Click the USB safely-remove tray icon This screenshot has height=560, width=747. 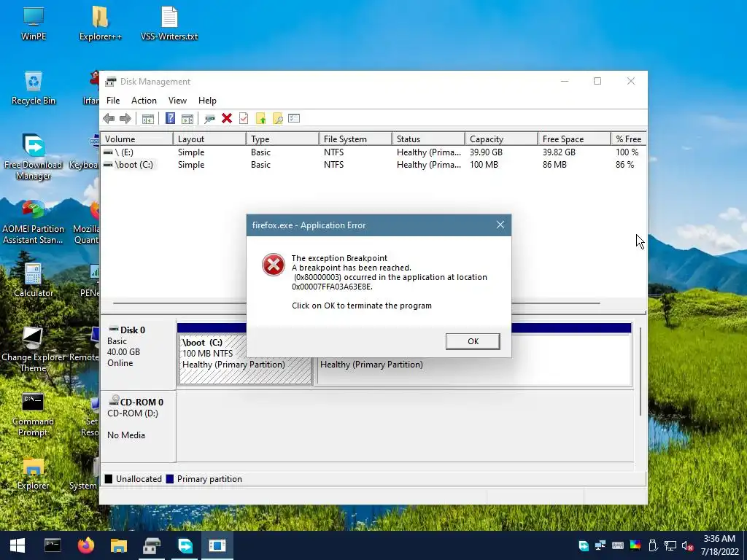653,545
